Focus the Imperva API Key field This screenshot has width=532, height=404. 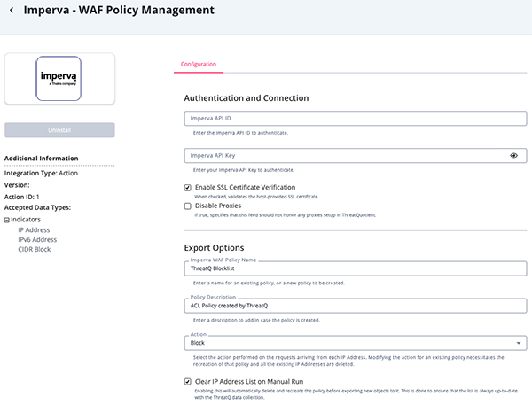346,155
